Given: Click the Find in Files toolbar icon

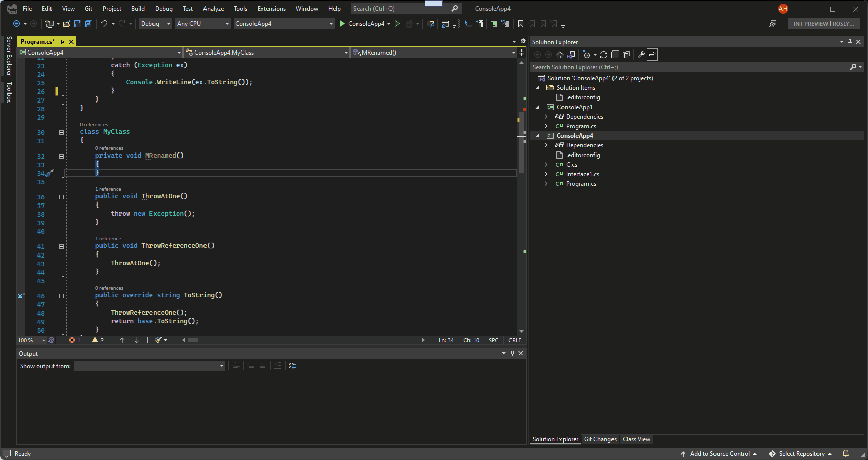Looking at the screenshot, I should (430, 24).
